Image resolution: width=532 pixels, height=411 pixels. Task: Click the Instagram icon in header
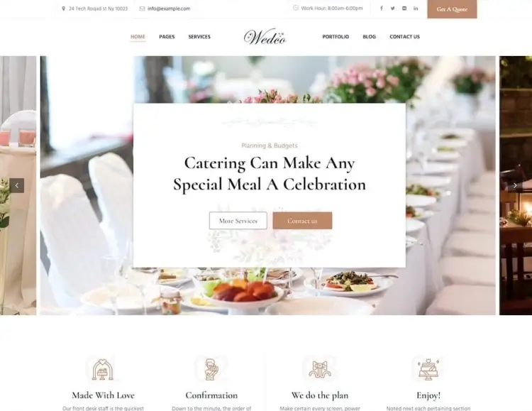click(x=404, y=8)
